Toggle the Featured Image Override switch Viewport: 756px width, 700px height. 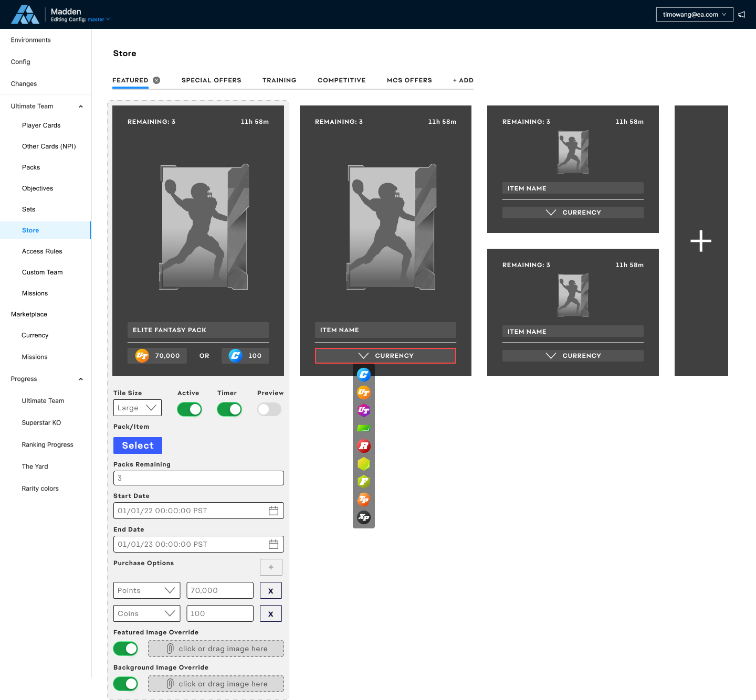click(126, 649)
